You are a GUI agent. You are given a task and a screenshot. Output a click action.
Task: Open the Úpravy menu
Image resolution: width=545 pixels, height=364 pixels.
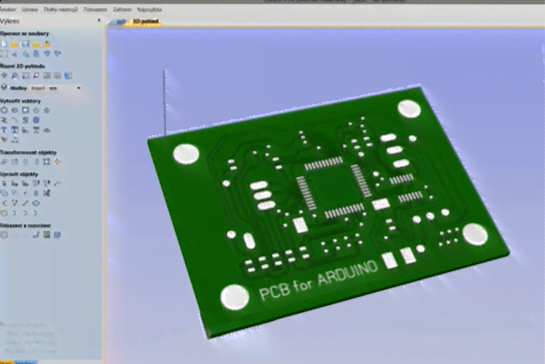(x=30, y=9)
